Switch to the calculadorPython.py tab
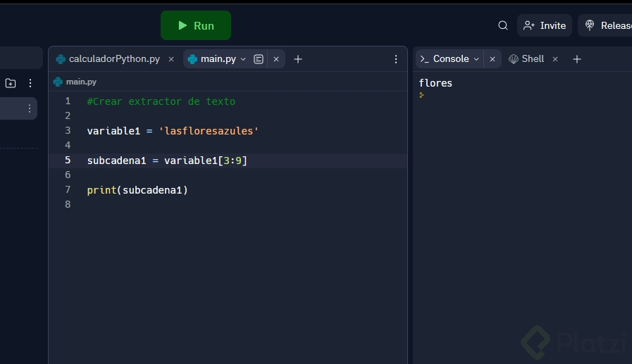The height and width of the screenshot is (364, 632). 109,58
